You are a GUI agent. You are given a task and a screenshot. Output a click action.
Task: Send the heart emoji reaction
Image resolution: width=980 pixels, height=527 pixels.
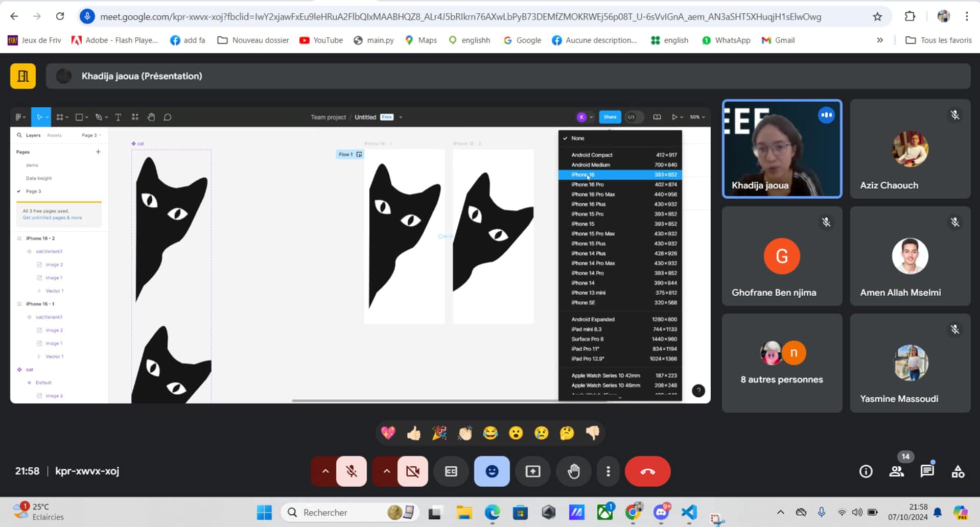pos(388,433)
